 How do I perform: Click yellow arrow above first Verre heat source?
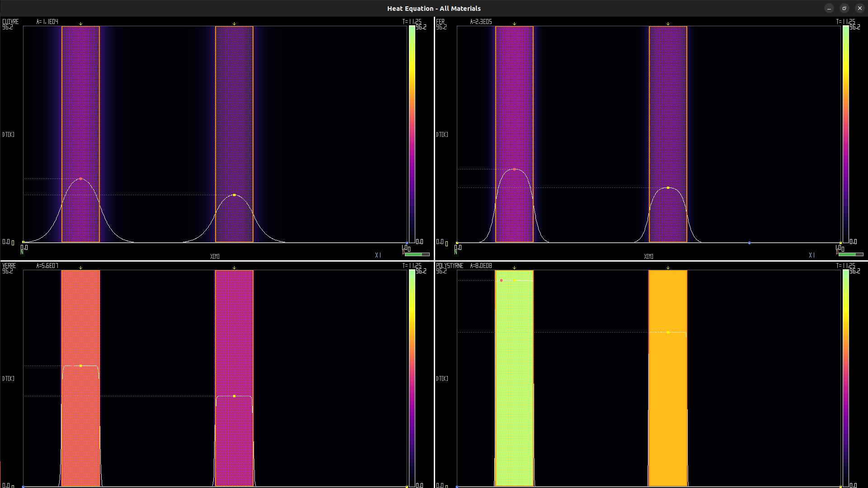tap(80, 267)
